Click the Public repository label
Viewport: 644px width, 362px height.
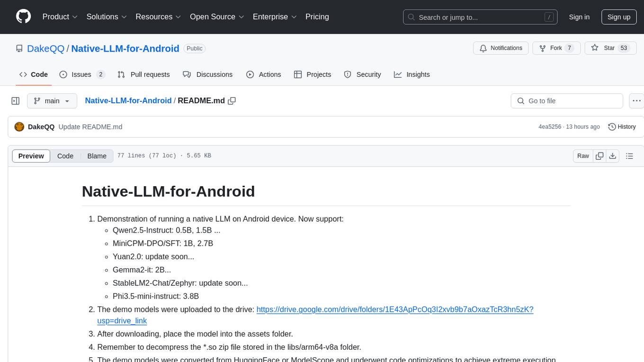195,48
